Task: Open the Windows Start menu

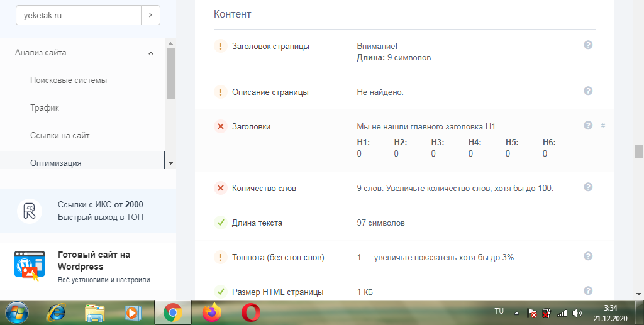Action: pyautogui.click(x=16, y=313)
